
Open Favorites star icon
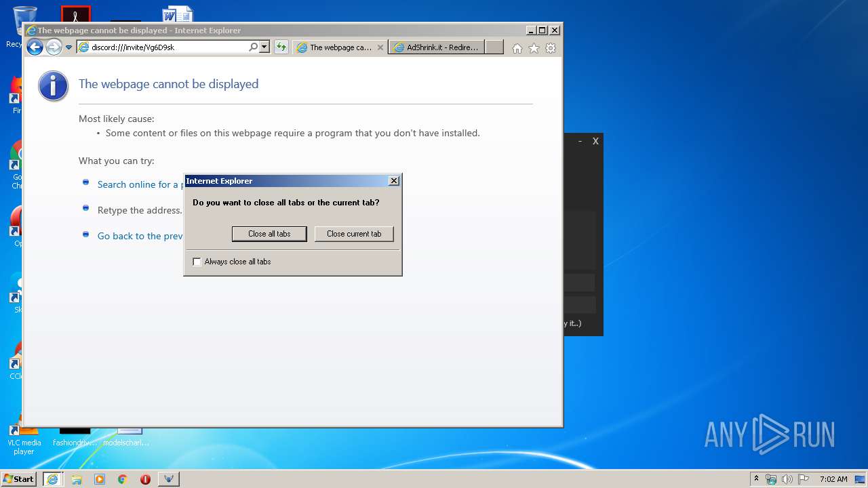[x=534, y=48]
